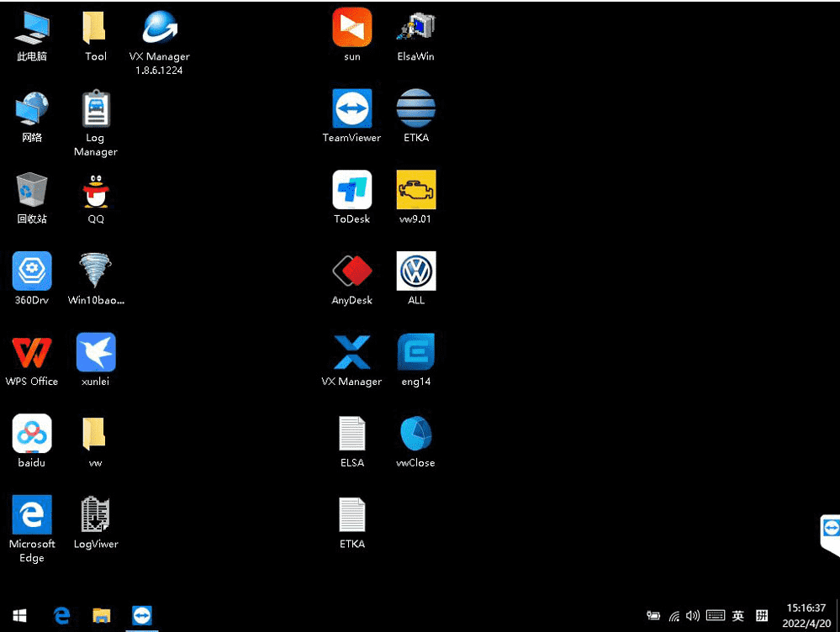Screen dimensions: 840x632
Task: Click the vwClose desktop icon
Action: click(x=415, y=434)
